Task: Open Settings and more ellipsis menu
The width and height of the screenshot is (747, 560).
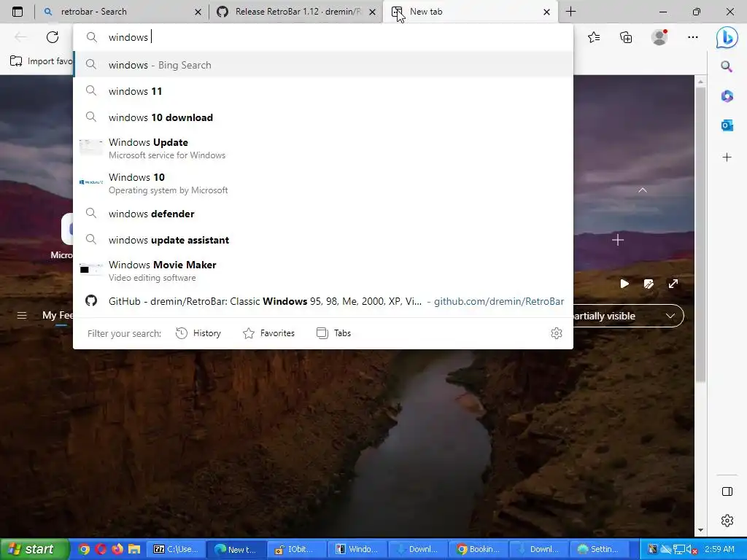Action: [693, 37]
